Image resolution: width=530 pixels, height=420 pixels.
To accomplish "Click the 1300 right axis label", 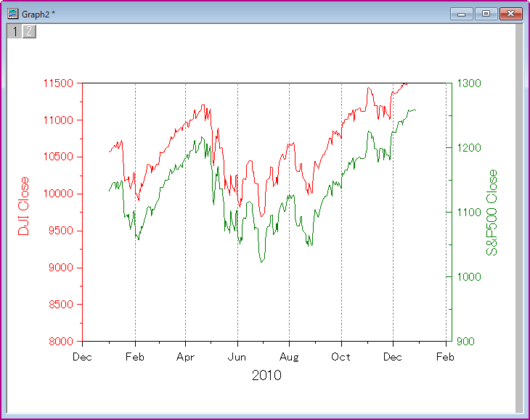I will 469,83.
